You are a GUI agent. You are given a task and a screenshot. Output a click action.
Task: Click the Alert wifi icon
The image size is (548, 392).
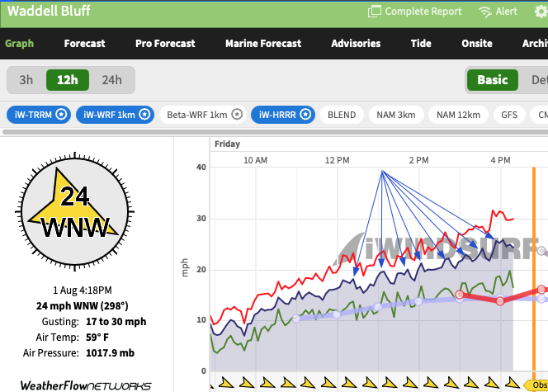[485, 12]
